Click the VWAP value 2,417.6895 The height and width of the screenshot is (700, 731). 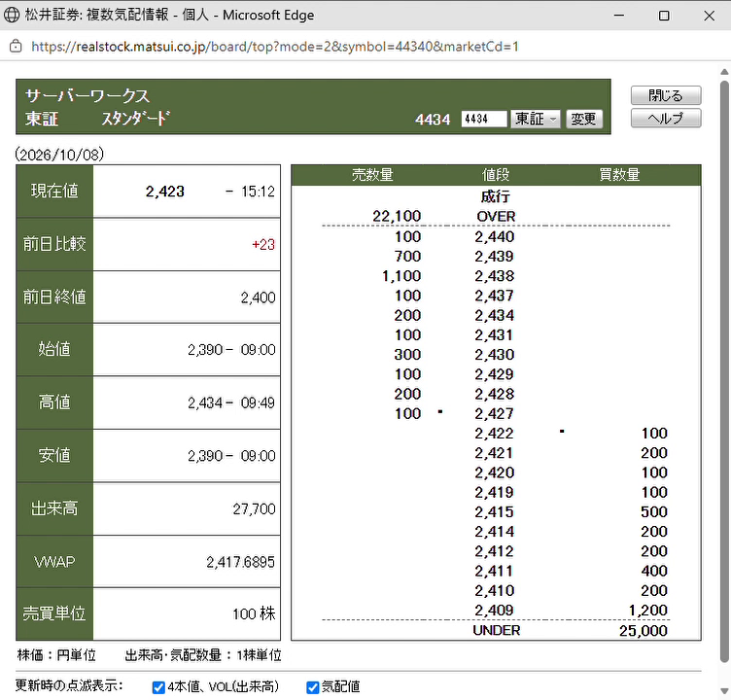[x=240, y=562]
